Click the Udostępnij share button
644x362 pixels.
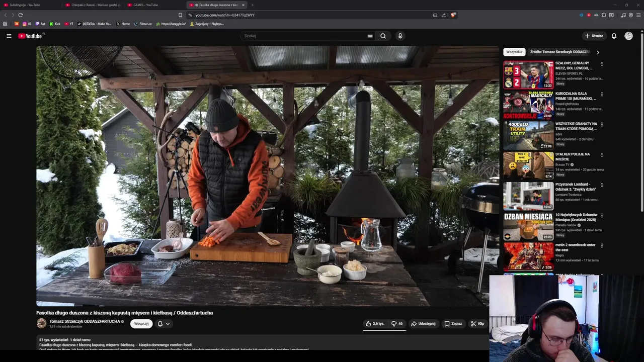(x=423, y=324)
